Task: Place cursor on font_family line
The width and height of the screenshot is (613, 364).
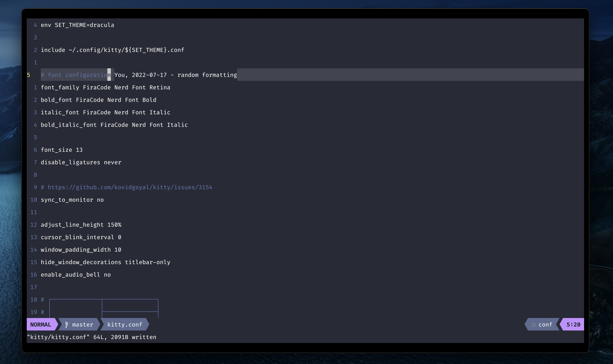Action: click(105, 88)
